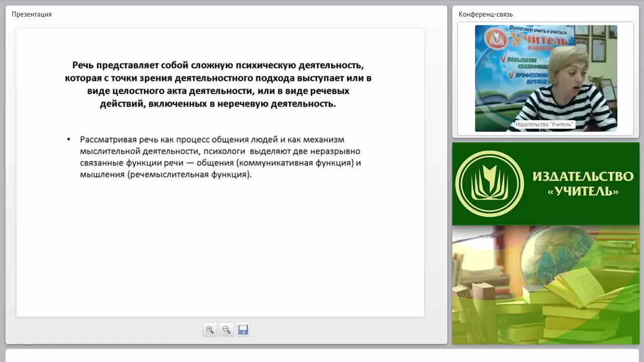
Task: Click the round publisher logo emblem in the banner
Action: pos(490,184)
